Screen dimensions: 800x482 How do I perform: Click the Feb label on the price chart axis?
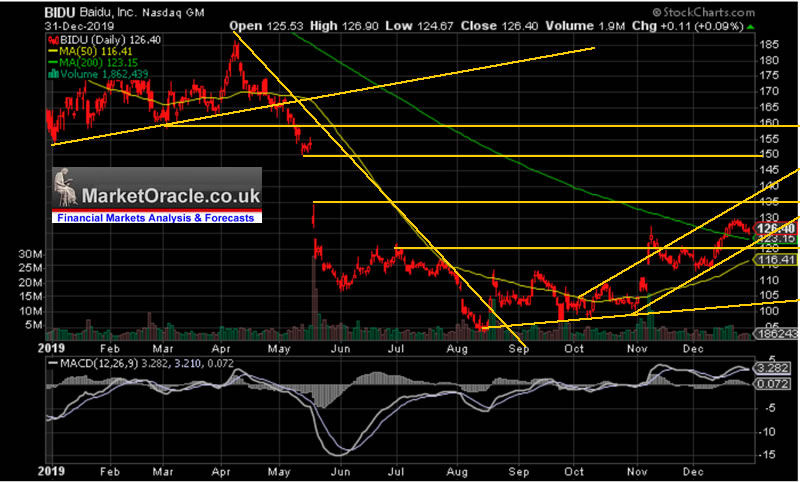pos(110,349)
